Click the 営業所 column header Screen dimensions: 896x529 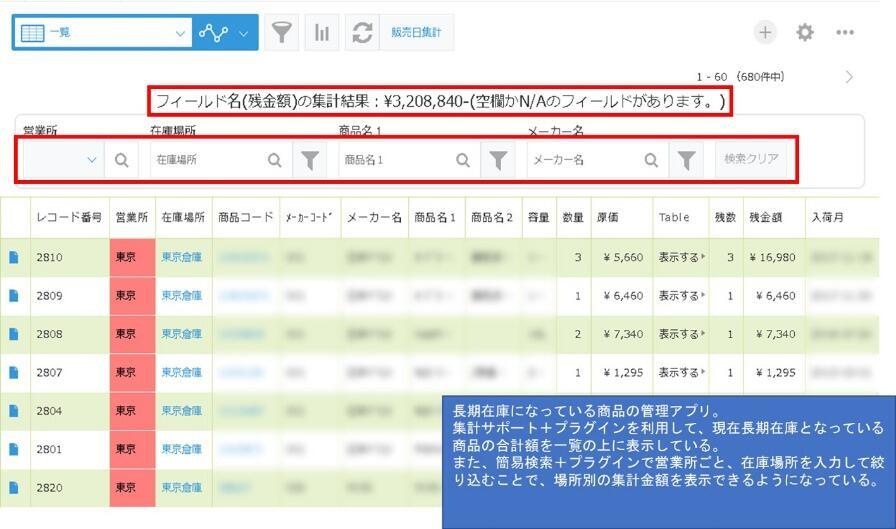coord(131,217)
